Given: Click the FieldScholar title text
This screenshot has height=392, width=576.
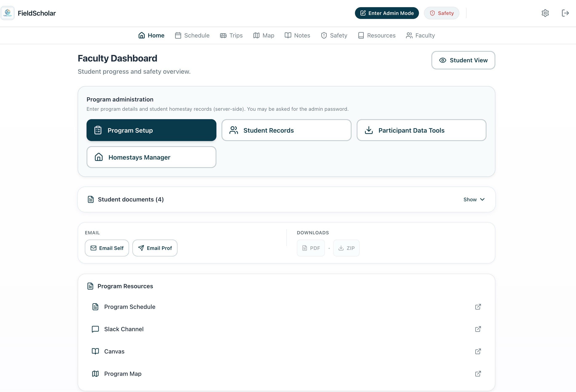Looking at the screenshot, I should click(x=37, y=13).
